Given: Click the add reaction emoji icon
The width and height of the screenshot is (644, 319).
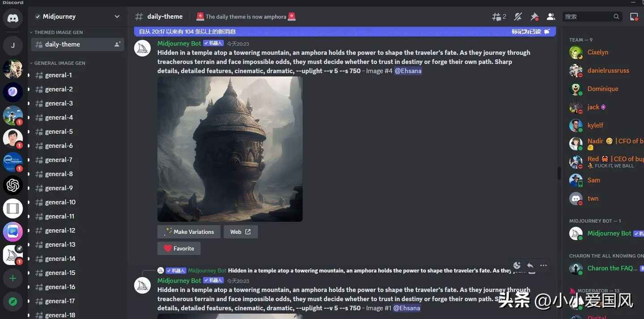Looking at the screenshot, I should (517, 265).
